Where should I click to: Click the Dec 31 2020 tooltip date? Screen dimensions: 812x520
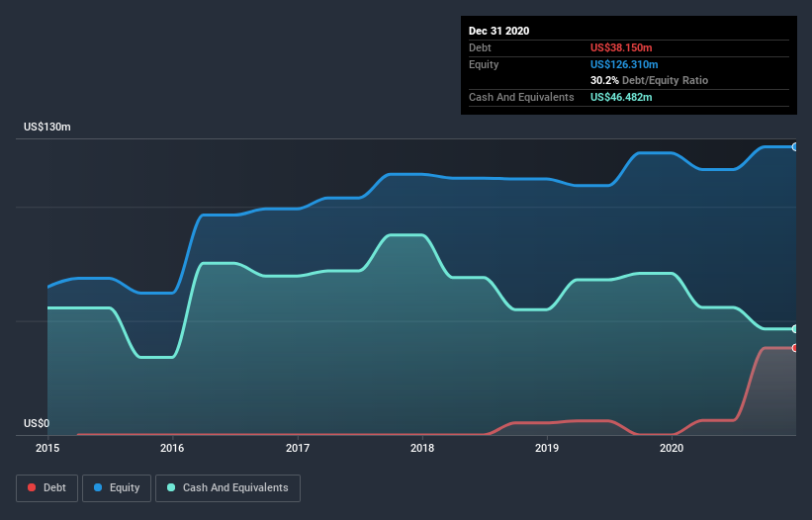point(498,31)
